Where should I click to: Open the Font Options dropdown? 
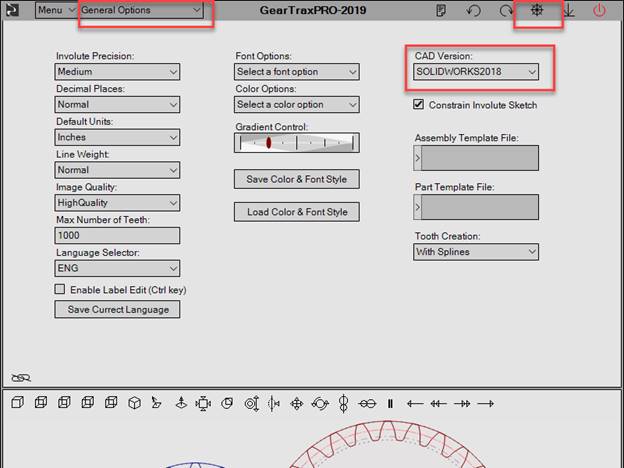coord(296,72)
